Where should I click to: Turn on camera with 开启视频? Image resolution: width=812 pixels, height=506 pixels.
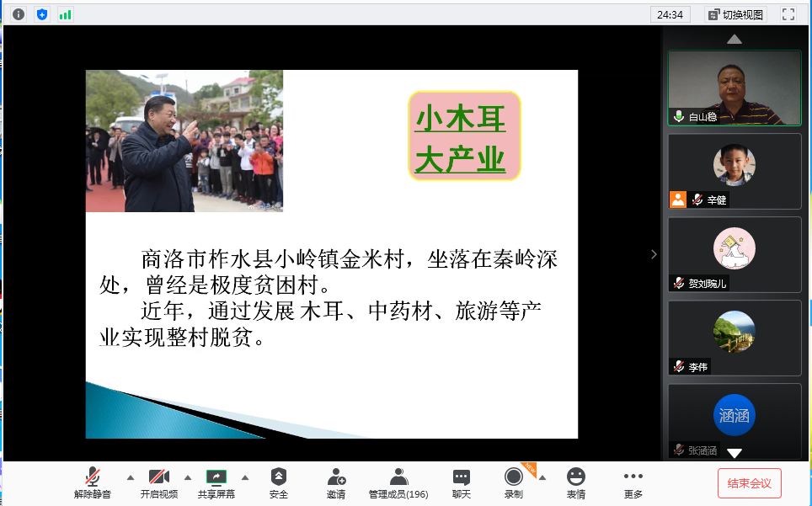click(x=159, y=483)
